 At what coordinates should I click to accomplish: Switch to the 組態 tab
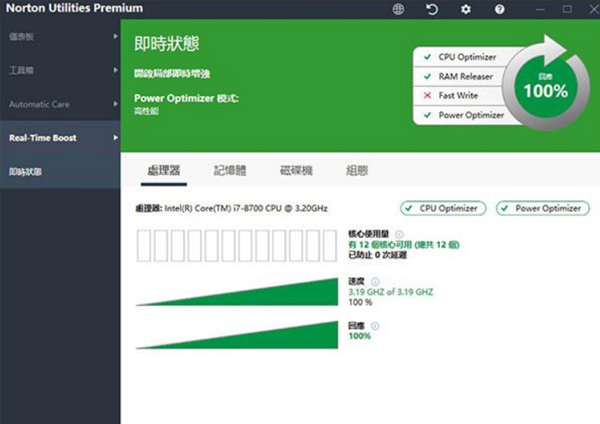click(x=357, y=171)
